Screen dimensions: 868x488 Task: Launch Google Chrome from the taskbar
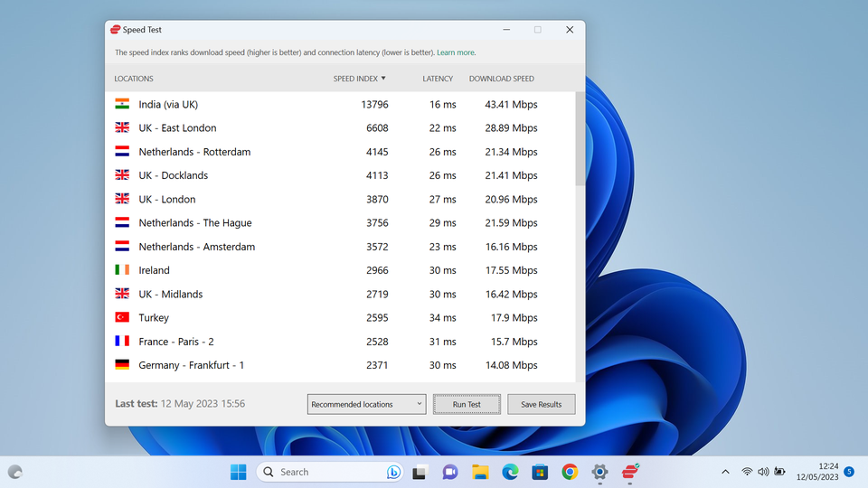point(570,472)
